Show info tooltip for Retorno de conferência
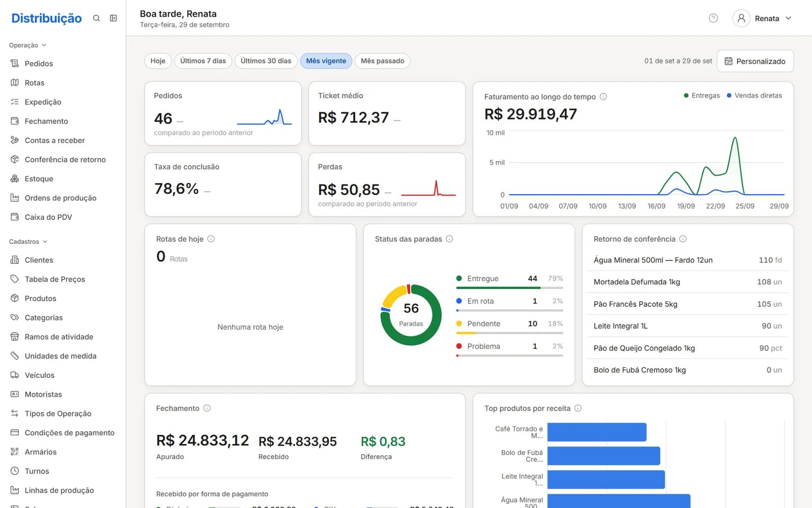The height and width of the screenshot is (508, 812). click(x=683, y=239)
